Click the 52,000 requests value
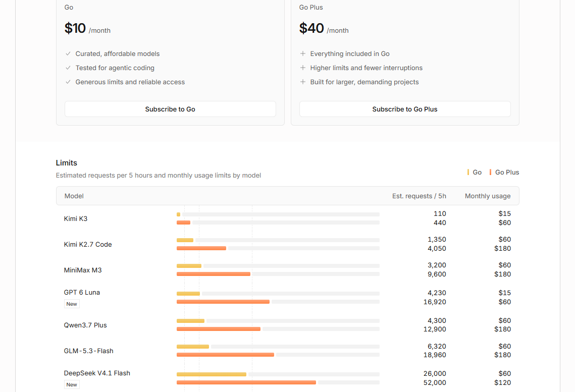575x392 pixels. (x=435, y=382)
